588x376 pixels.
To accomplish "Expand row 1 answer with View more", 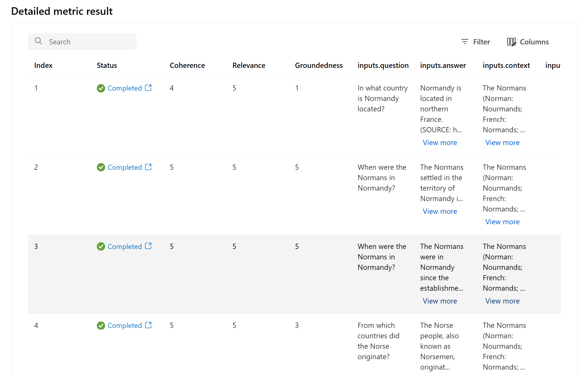I will (x=440, y=142).
